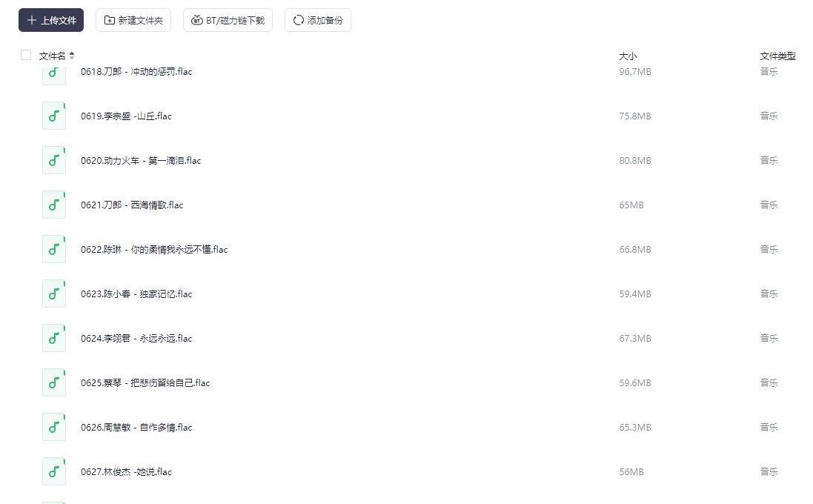Image resolution: width=813 pixels, height=504 pixels.
Task: Sort files by 文件名 sort arrow
Action: click(72, 56)
